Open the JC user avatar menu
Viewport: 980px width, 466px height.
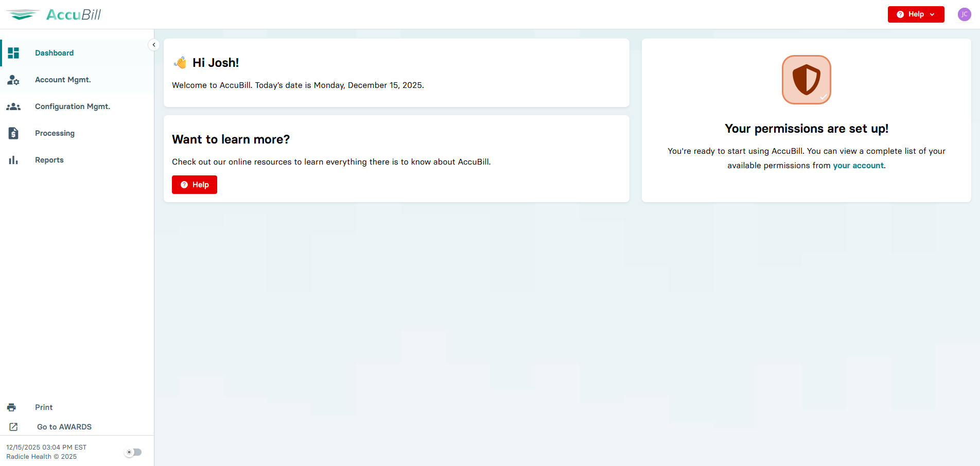(x=964, y=14)
